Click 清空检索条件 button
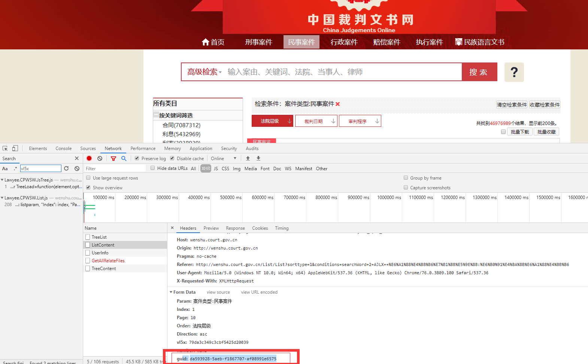This screenshot has height=364, width=588. pyautogui.click(x=512, y=105)
